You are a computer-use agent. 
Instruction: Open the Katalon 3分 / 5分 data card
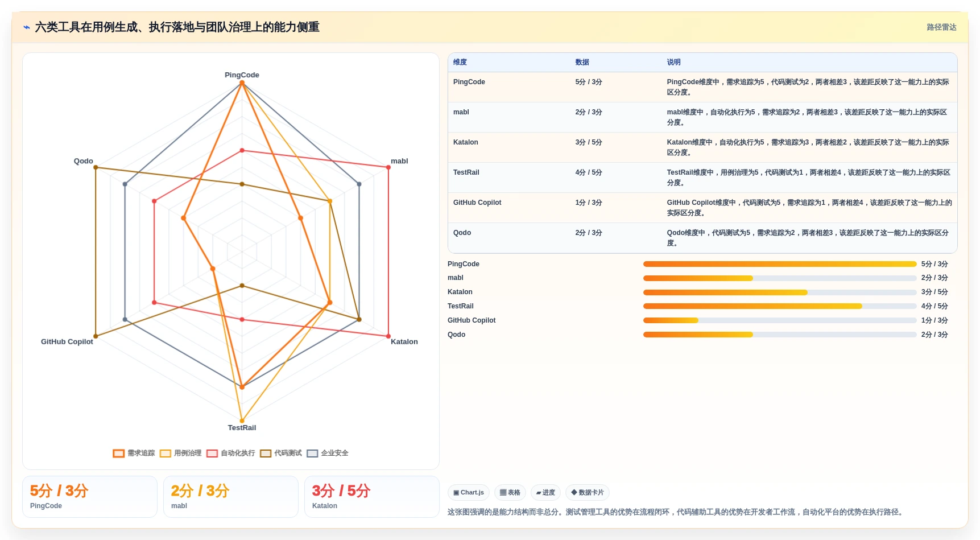(372, 497)
